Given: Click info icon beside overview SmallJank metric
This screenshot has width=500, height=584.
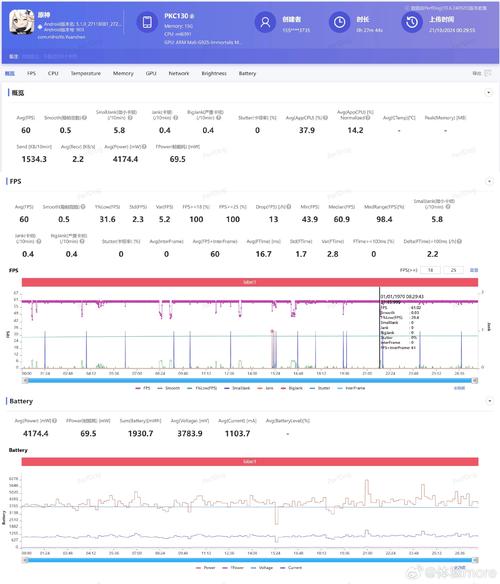Looking at the screenshot, I should point(130,118).
